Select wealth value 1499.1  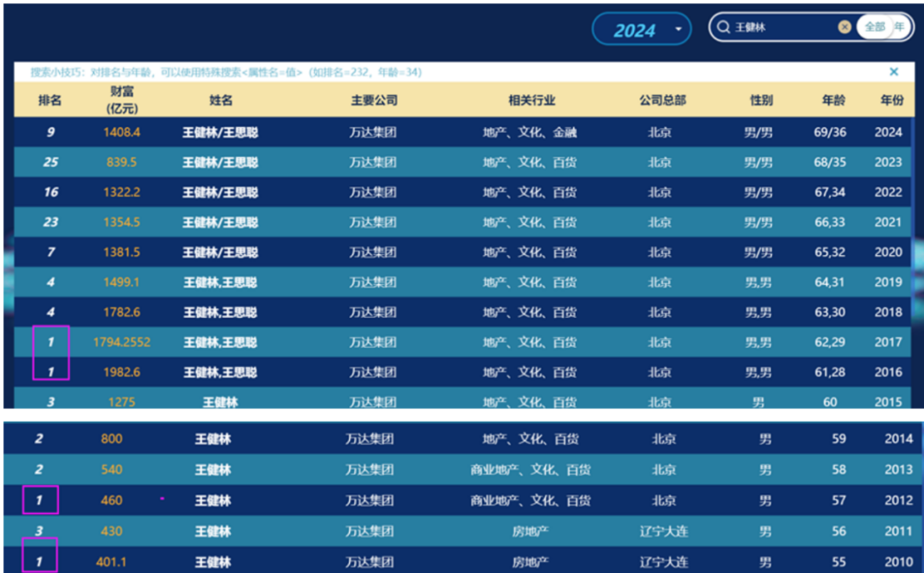tap(121, 282)
